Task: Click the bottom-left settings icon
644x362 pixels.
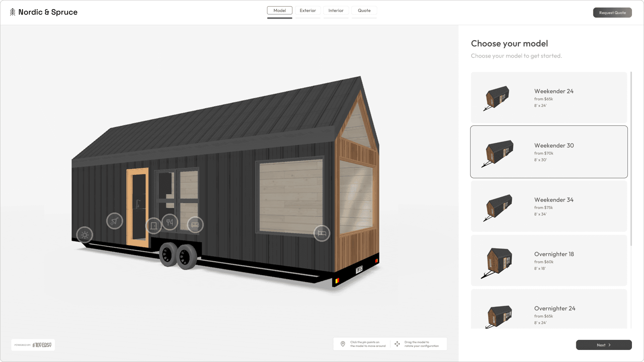Action: click(x=86, y=234)
